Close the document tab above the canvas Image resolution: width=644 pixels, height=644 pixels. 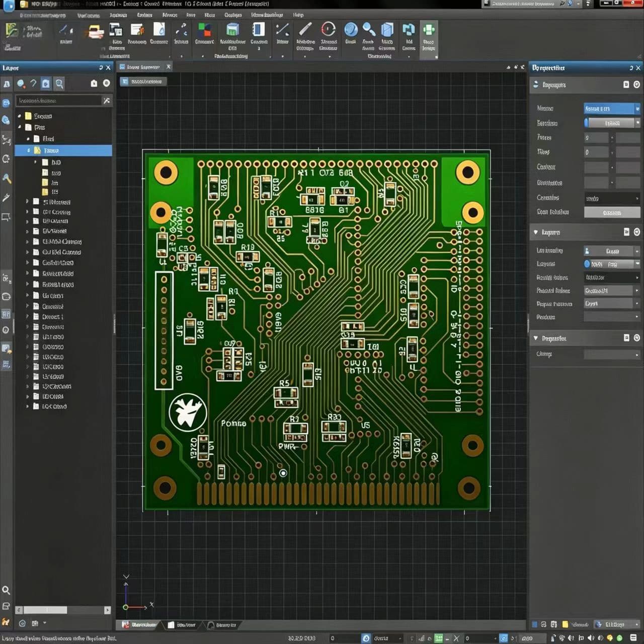point(169,67)
